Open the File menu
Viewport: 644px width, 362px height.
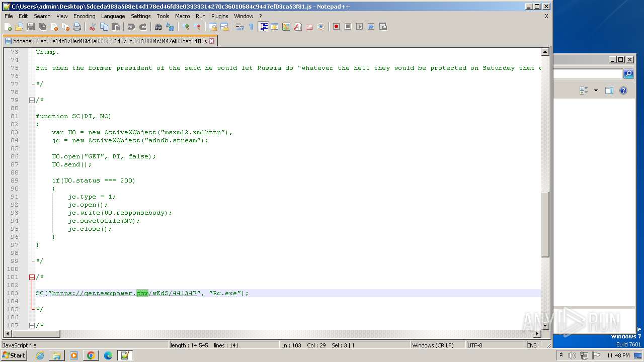pyautogui.click(x=9, y=16)
